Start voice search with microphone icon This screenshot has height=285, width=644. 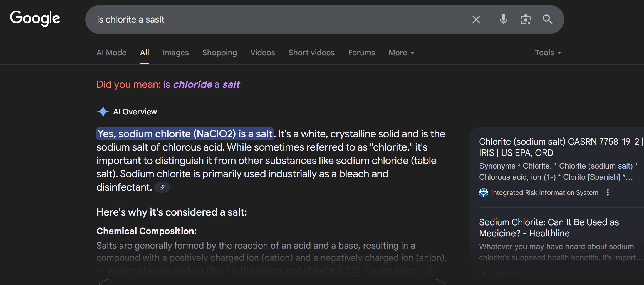point(503,19)
